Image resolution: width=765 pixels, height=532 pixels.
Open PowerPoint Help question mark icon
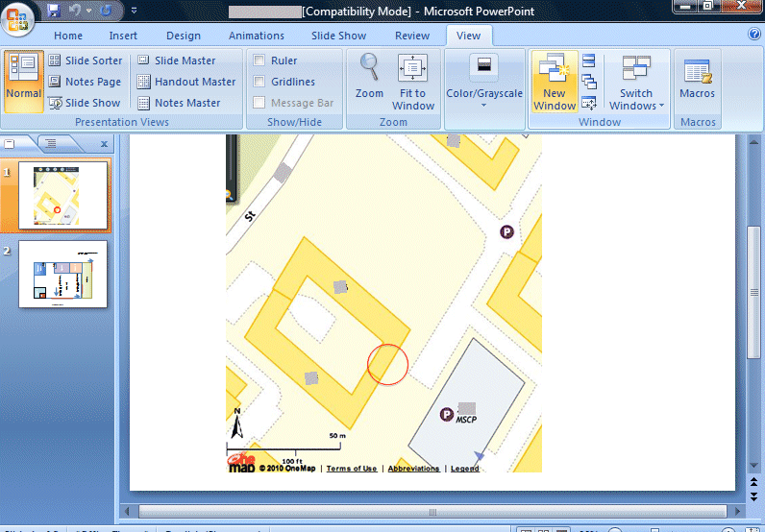[x=754, y=35]
